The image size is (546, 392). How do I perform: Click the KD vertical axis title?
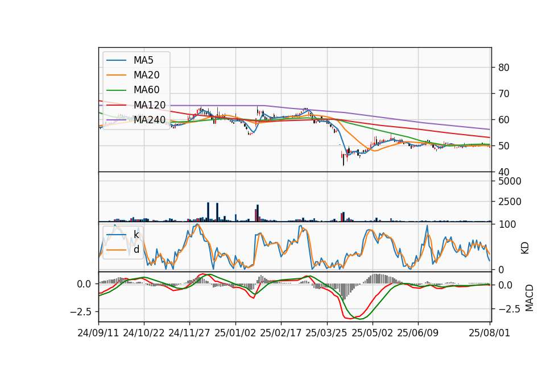525,248
